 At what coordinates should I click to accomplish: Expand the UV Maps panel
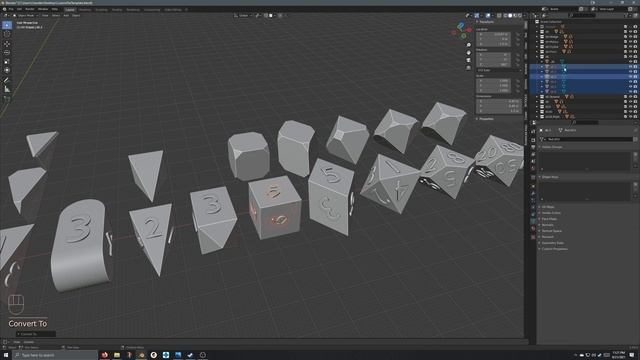pos(547,207)
